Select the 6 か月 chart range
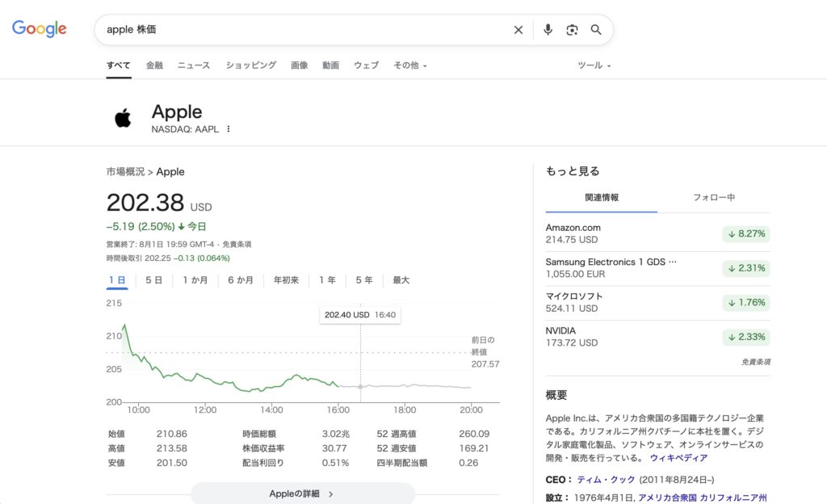827x504 pixels. pos(241,280)
